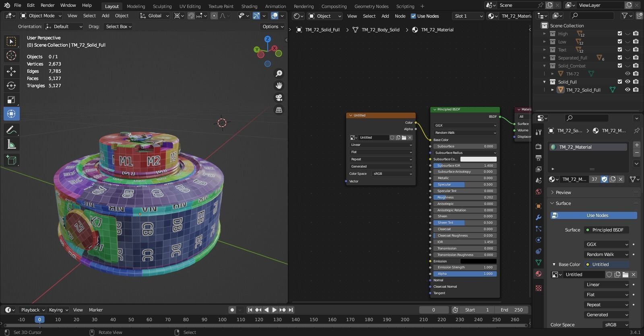
Task: Activate the Move tool
Action: 11,72
